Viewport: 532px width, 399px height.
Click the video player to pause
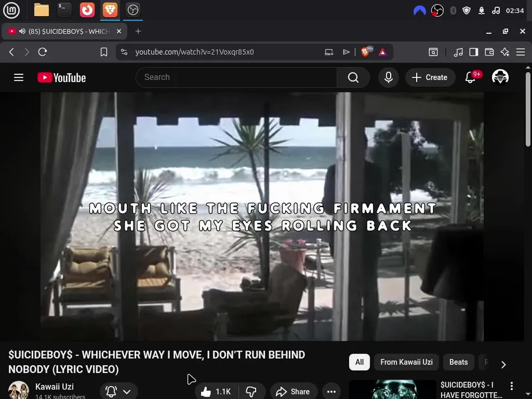[x=262, y=217]
